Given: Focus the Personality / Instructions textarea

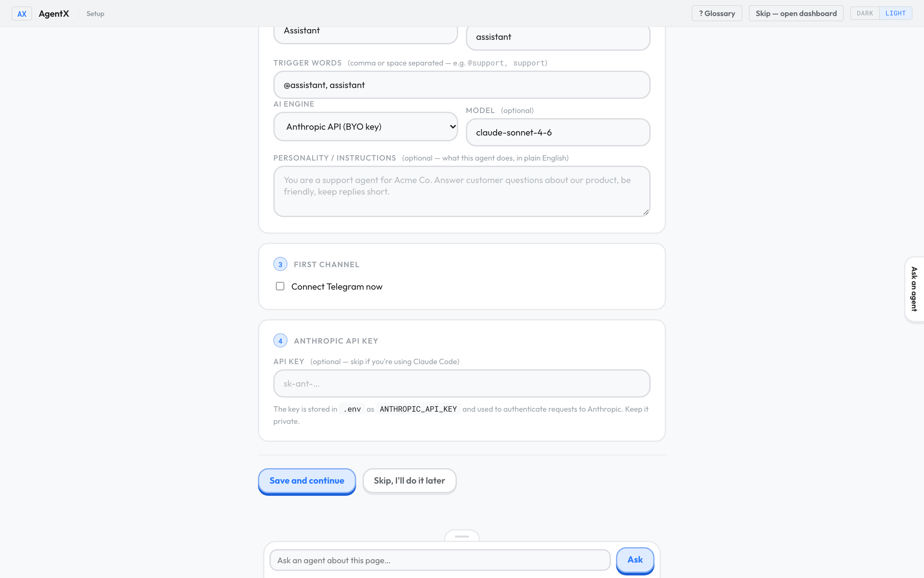Looking at the screenshot, I should pos(462,191).
